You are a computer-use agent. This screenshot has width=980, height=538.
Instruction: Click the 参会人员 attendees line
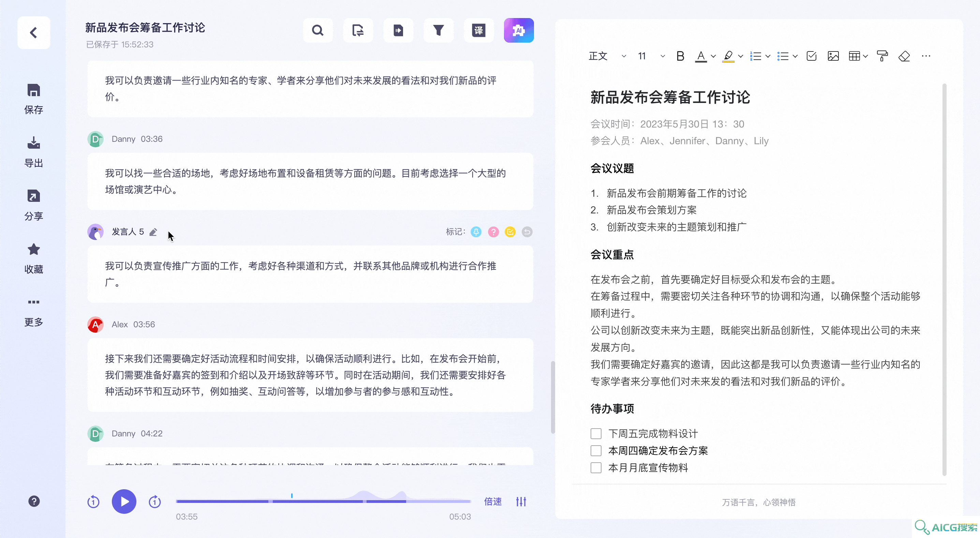coord(680,141)
